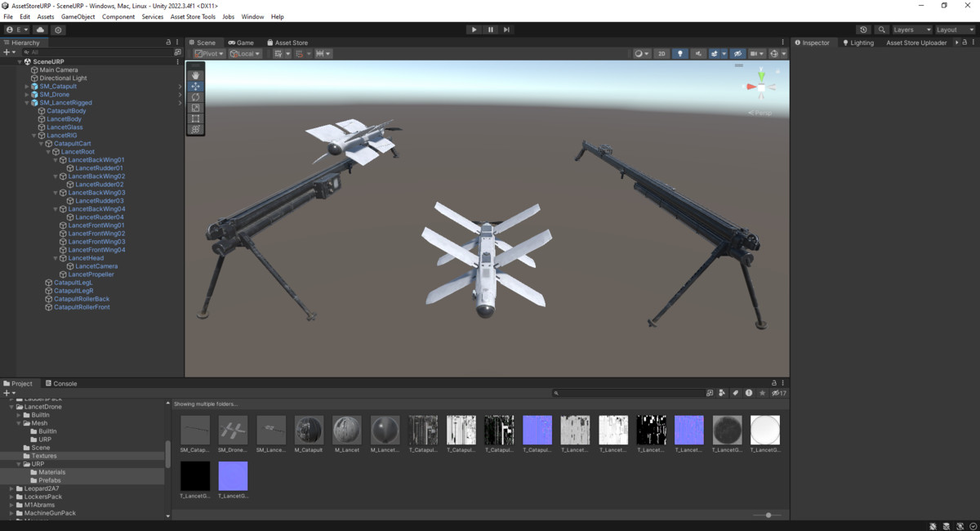Open the GameObject menu
980x531 pixels.
coord(77,16)
